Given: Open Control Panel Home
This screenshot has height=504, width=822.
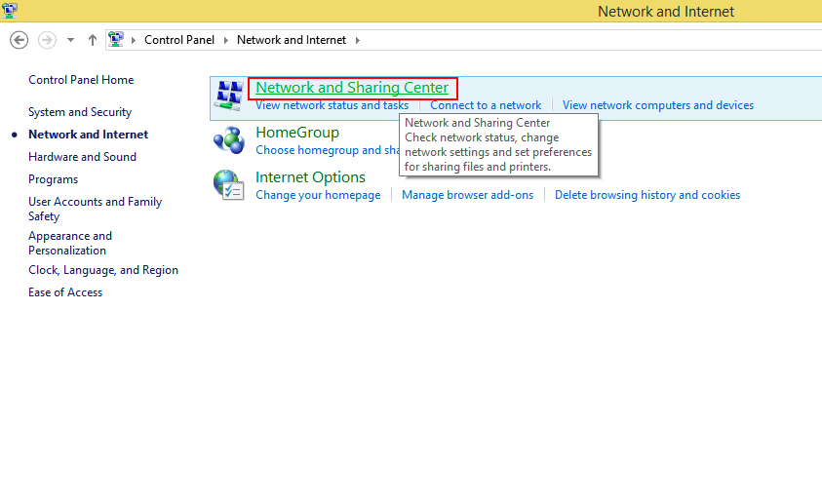Looking at the screenshot, I should click(x=81, y=80).
